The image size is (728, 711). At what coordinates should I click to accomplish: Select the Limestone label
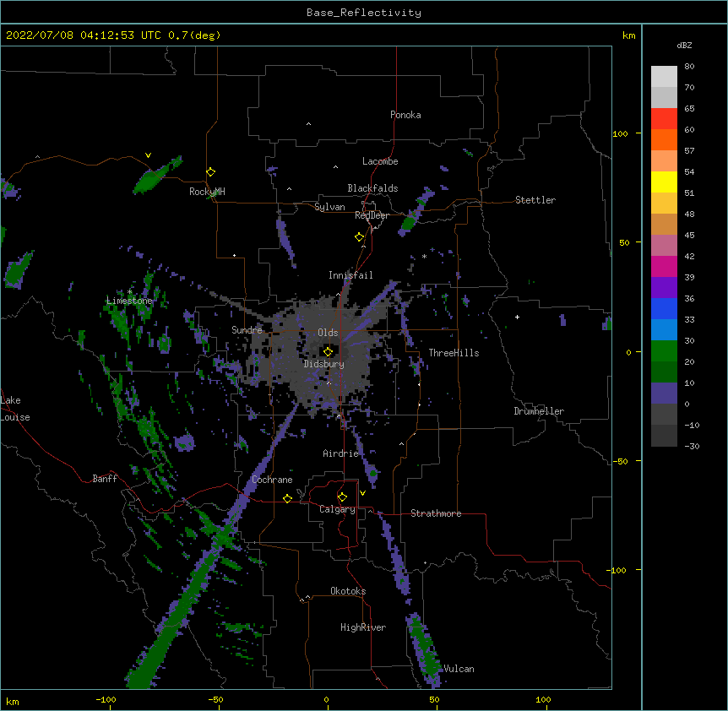[129, 301]
